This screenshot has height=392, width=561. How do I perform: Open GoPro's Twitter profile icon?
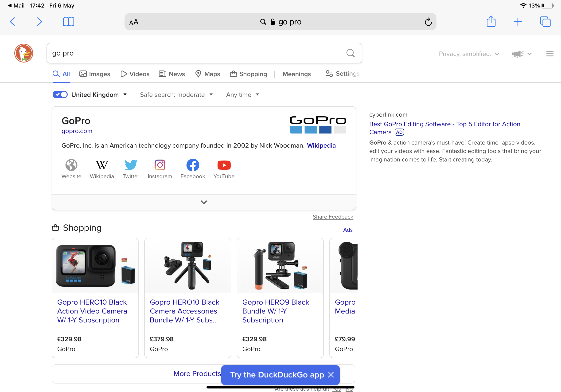click(131, 165)
